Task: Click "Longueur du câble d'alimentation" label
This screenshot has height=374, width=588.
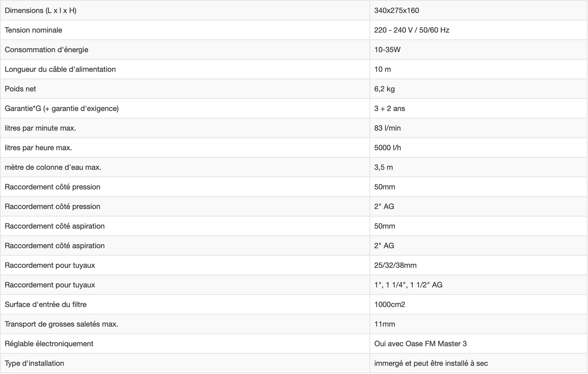Action: point(60,69)
